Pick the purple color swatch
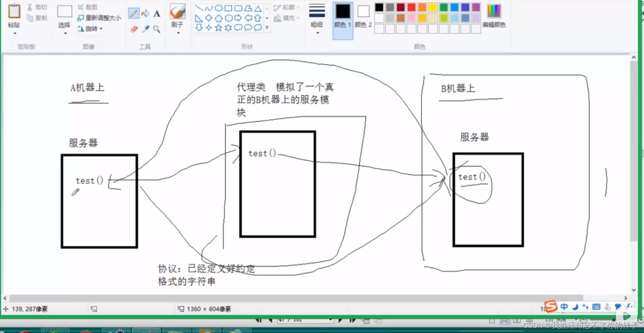This screenshot has height=333, width=644. (x=476, y=7)
